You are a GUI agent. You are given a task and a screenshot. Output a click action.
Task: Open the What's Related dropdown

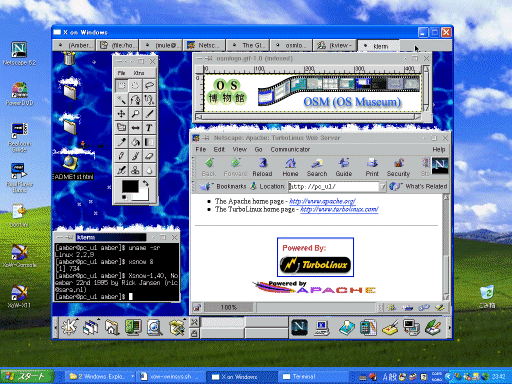(x=419, y=186)
